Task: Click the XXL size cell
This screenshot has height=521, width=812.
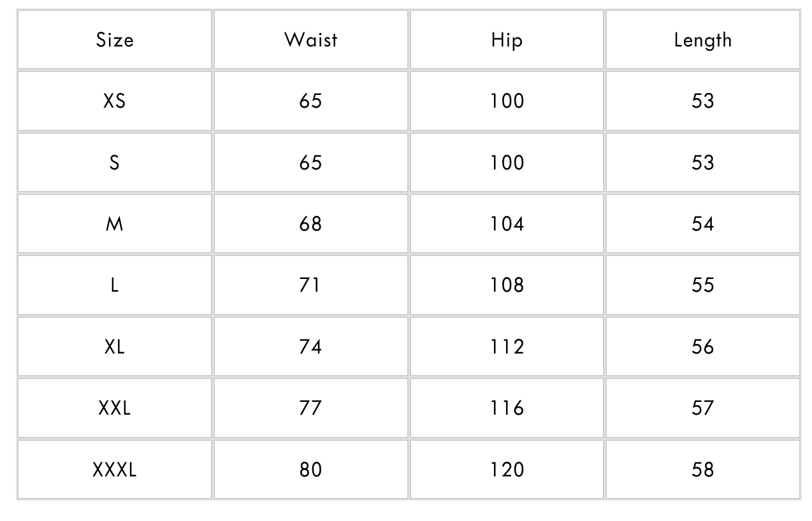Action: click(115, 408)
